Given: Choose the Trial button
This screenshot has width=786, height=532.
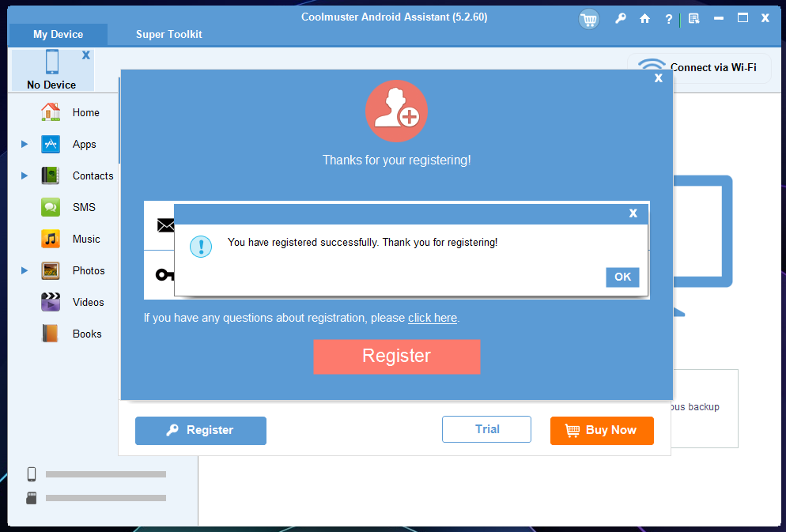Looking at the screenshot, I should (x=486, y=429).
